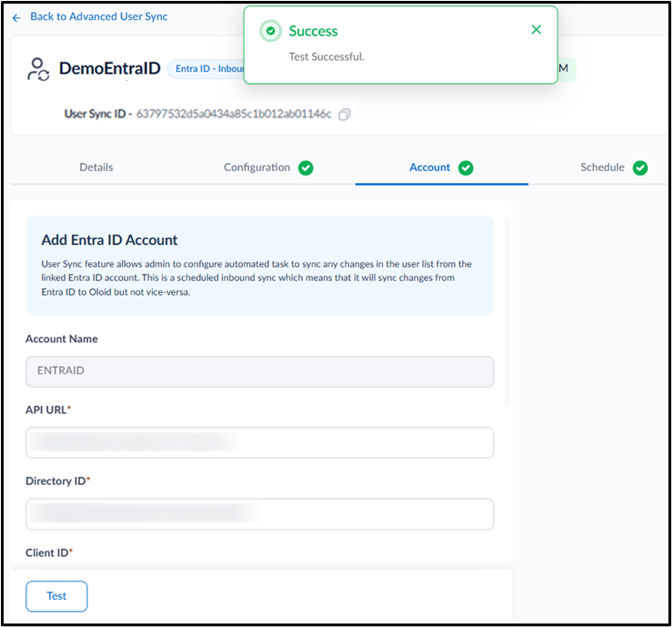Click the Add Entra ID Account heading
672x627 pixels.
pyautogui.click(x=109, y=240)
